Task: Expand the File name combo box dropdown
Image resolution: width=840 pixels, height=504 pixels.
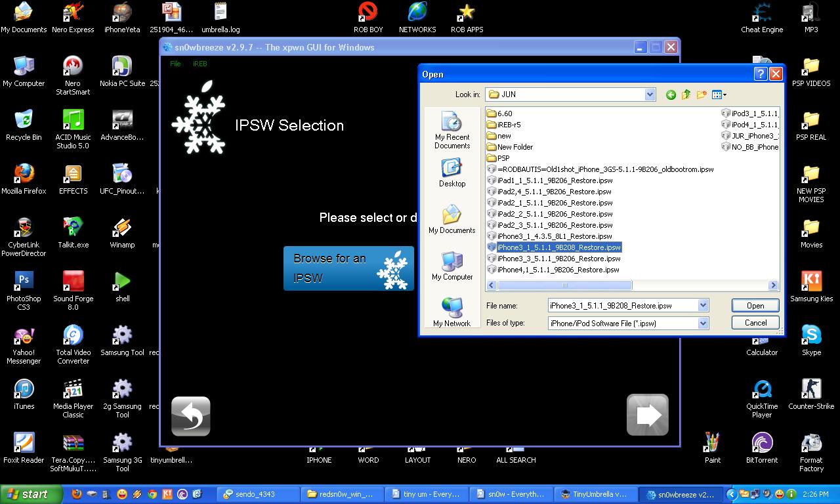Action: [703, 305]
